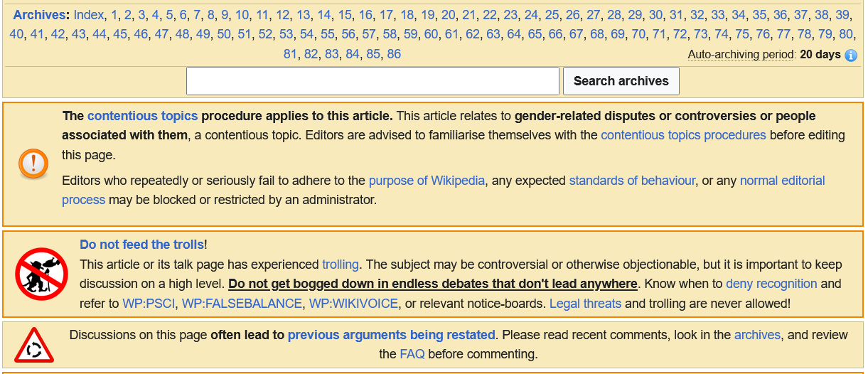
Task: Click the orange exclamation warning icon
Action: pyautogui.click(x=33, y=164)
